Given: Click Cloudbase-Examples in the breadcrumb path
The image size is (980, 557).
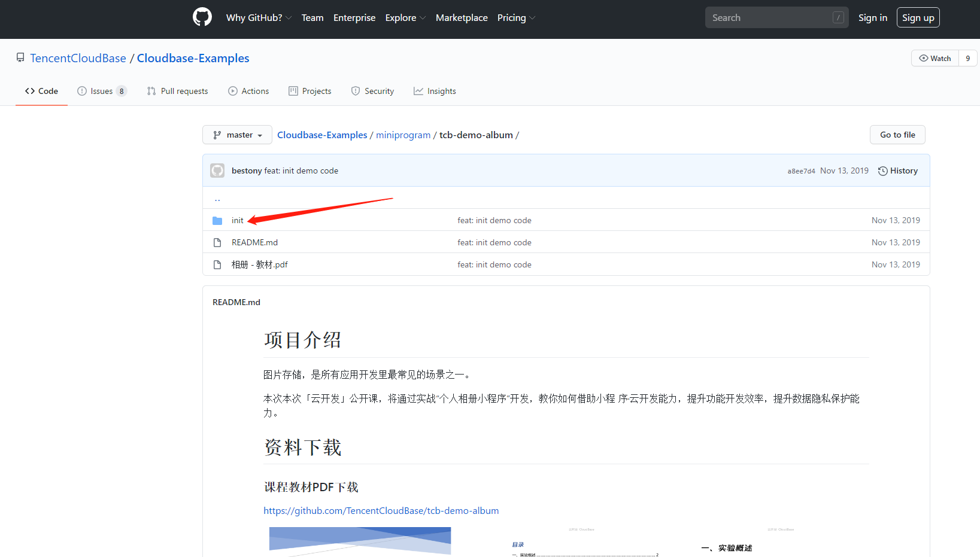Looking at the screenshot, I should (x=322, y=135).
